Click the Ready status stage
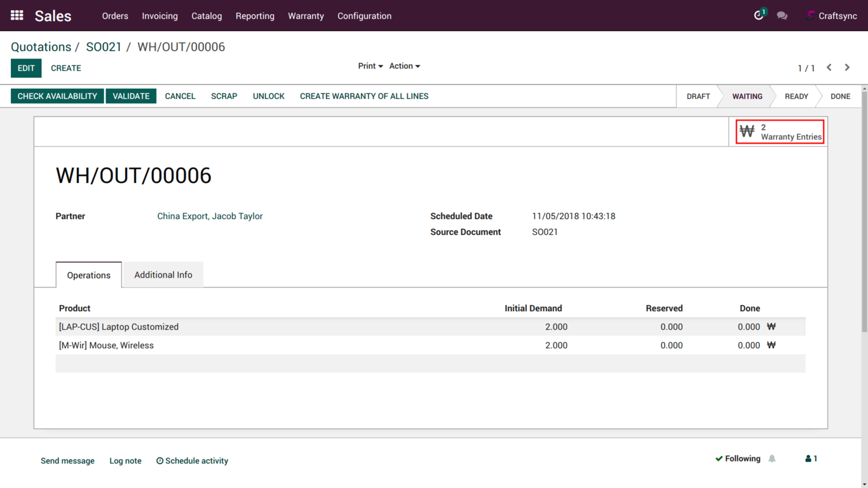 coord(796,97)
